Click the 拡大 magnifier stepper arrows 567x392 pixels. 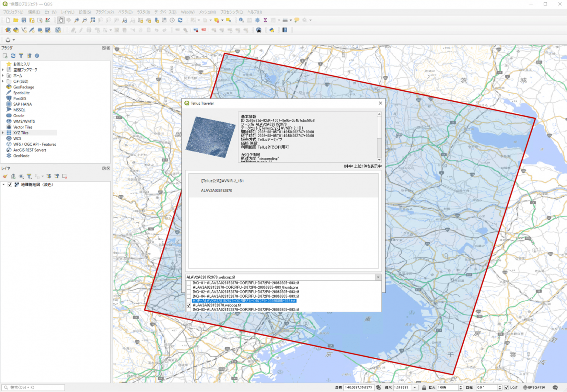460,388
